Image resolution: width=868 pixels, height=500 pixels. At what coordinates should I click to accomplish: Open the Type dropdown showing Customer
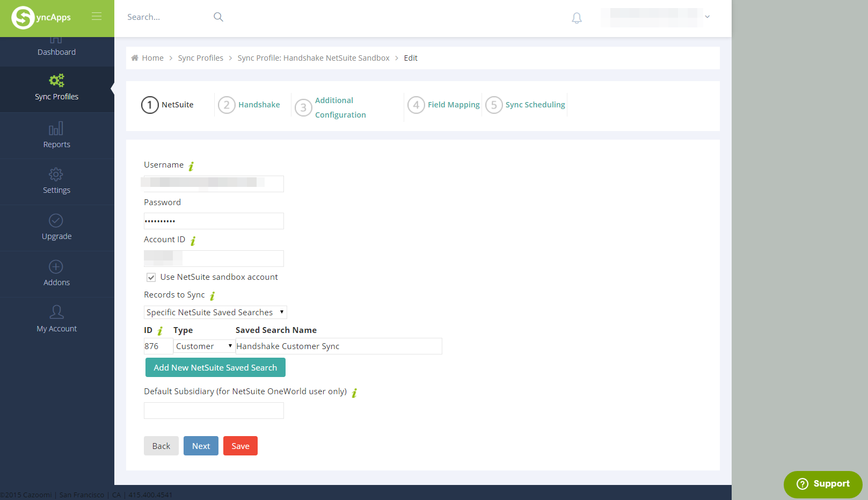pyautogui.click(x=203, y=346)
